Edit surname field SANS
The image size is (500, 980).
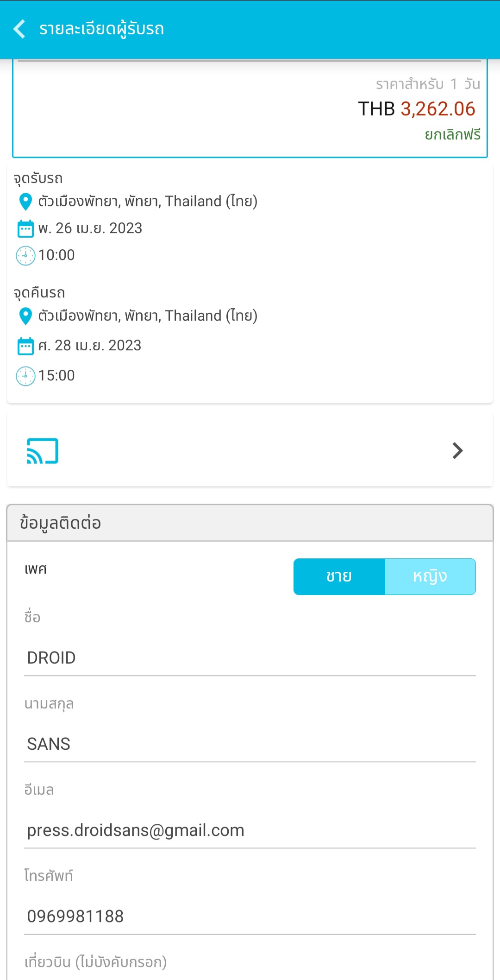click(x=250, y=744)
